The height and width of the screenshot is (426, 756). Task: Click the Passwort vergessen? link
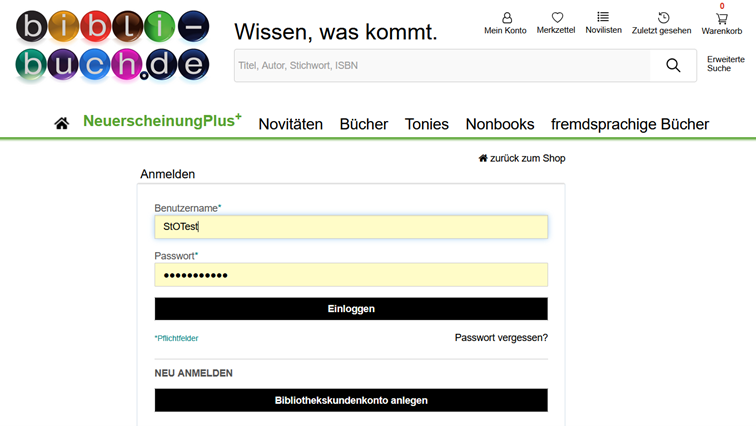click(x=501, y=338)
